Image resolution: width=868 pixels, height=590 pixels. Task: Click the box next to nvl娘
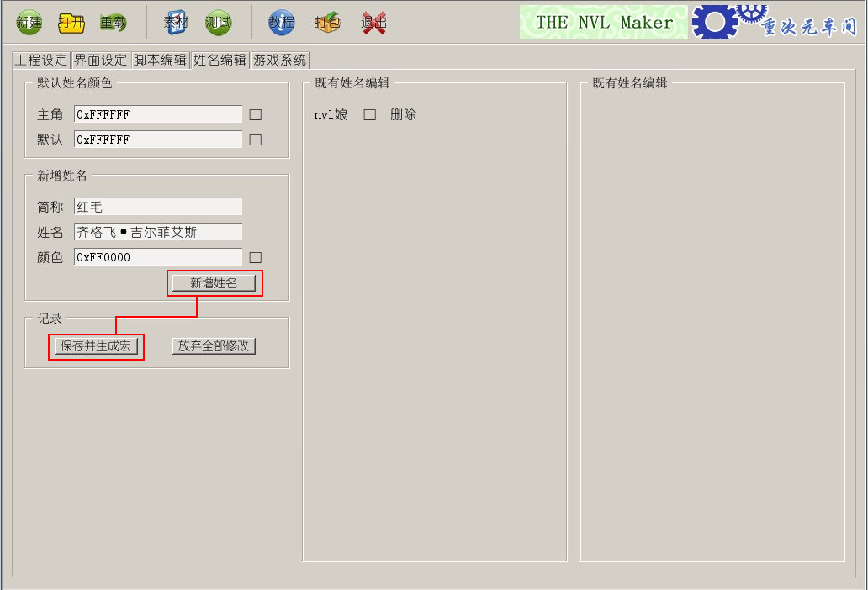click(370, 114)
